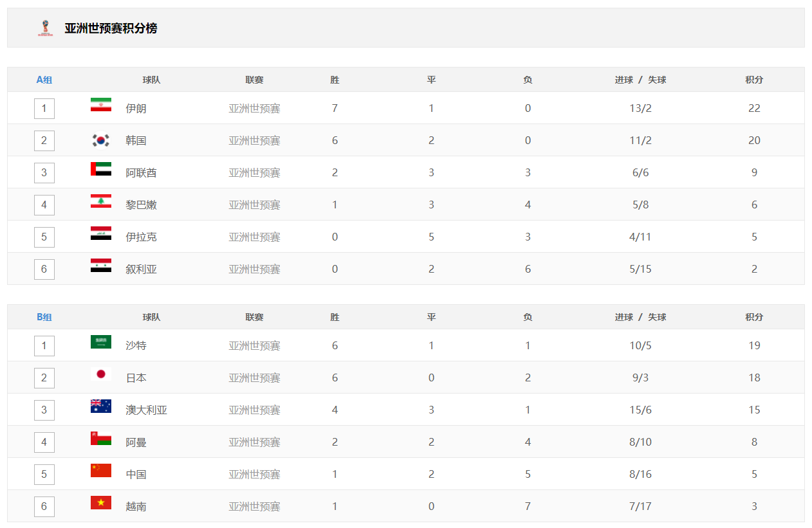Click the UAE flag beside 阿联酋
Viewport: 812px width, 528px height.
pos(101,169)
